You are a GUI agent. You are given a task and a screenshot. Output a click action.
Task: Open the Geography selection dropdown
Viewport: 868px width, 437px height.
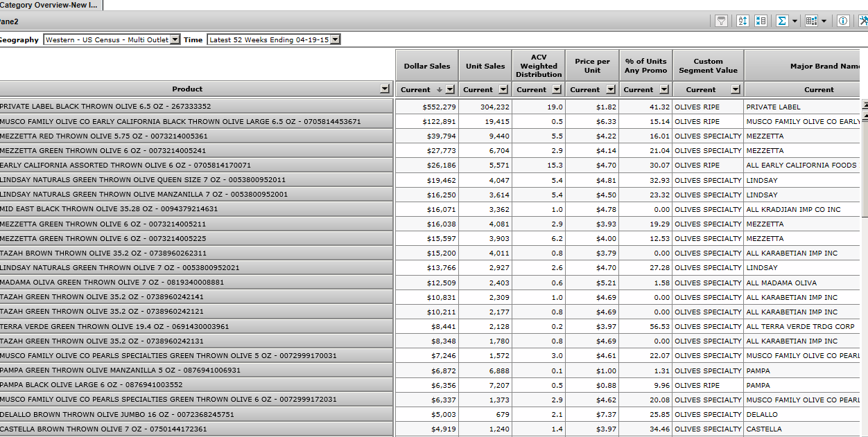(x=175, y=40)
